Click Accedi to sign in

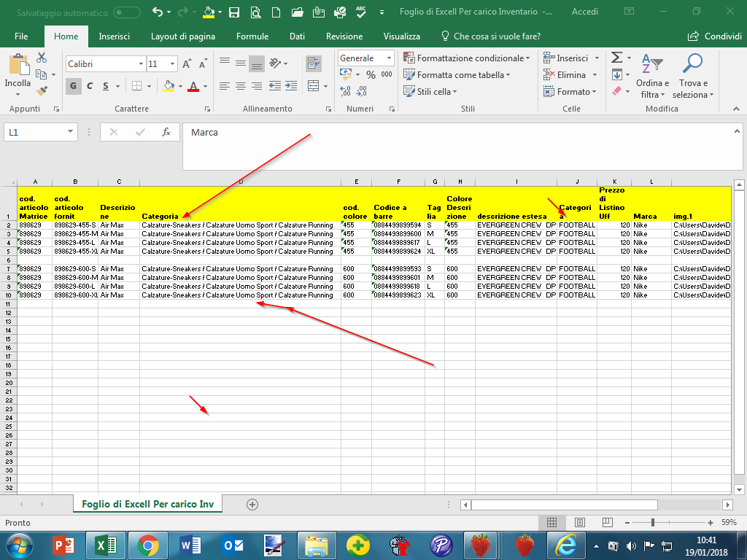click(x=584, y=12)
